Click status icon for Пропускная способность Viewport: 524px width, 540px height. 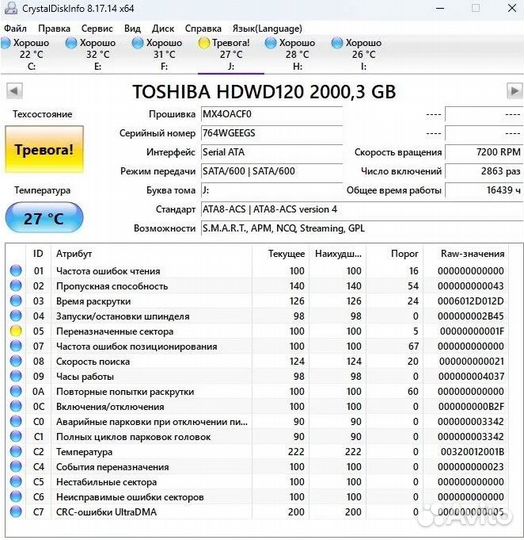tap(16, 286)
